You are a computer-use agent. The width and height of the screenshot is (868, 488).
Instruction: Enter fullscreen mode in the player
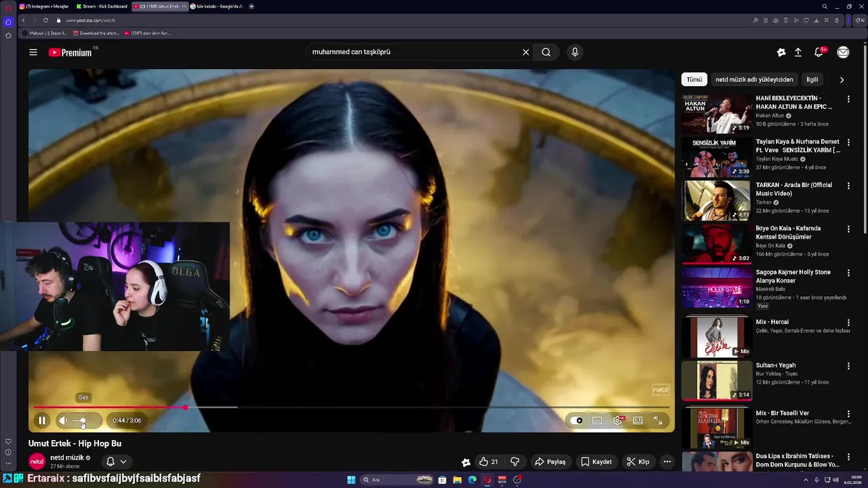(x=658, y=420)
